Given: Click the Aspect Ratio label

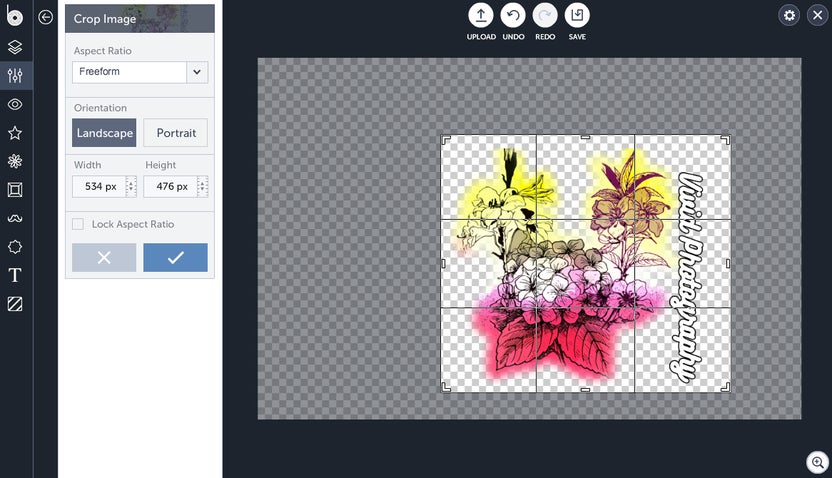Looking at the screenshot, I should pyautogui.click(x=102, y=51).
